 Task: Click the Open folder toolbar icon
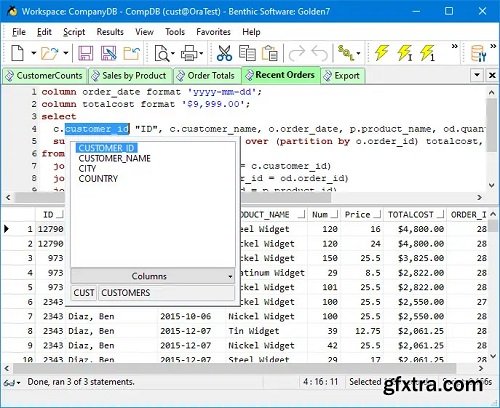click(49, 53)
